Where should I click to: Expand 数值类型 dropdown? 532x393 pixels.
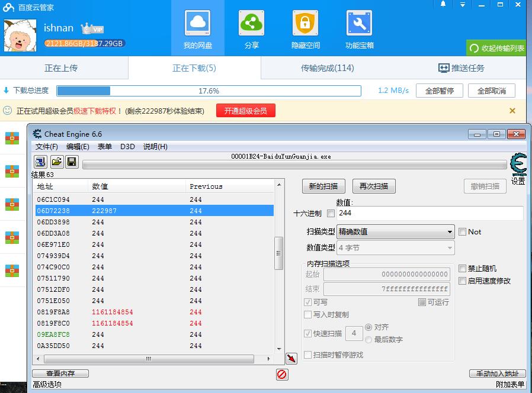click(x=396, y=248)
